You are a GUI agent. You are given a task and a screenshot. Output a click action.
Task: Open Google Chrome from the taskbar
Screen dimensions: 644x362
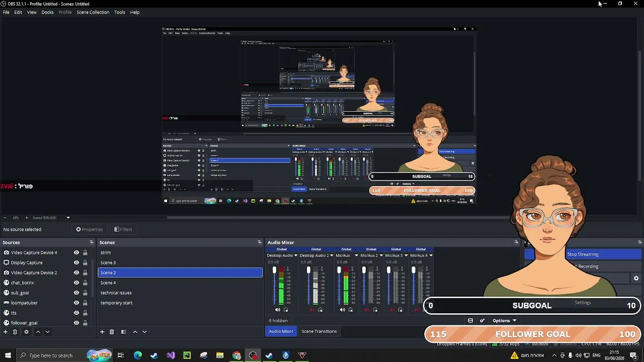click(236, 355)
